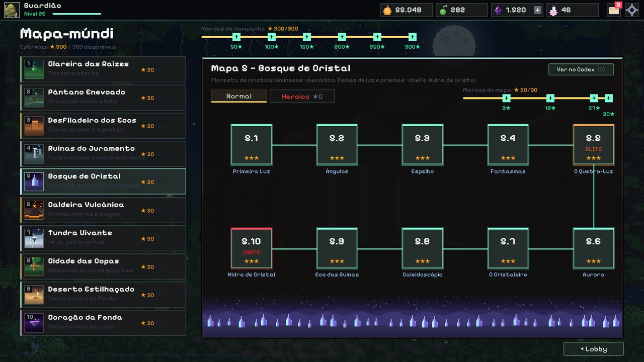This screenshot has width=644, height=362.
Task: Claim the 250★ campaign milestone reward
Action: point(377,37)
